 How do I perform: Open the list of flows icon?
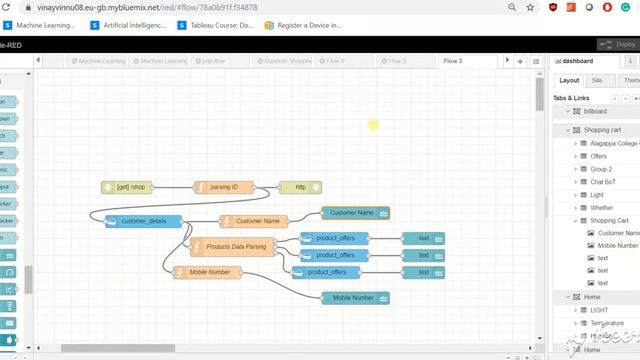click(536, 62)
